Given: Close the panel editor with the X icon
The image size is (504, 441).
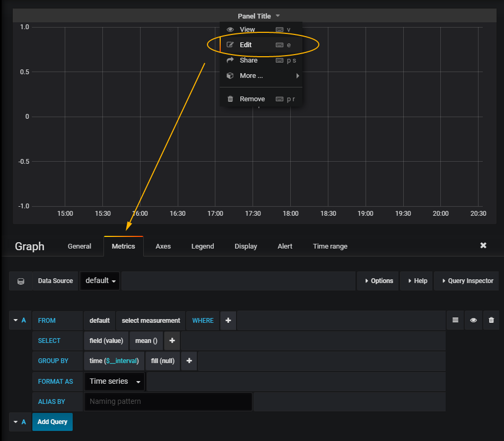Looking at the screenshot, I should click(x=483, y=246).
